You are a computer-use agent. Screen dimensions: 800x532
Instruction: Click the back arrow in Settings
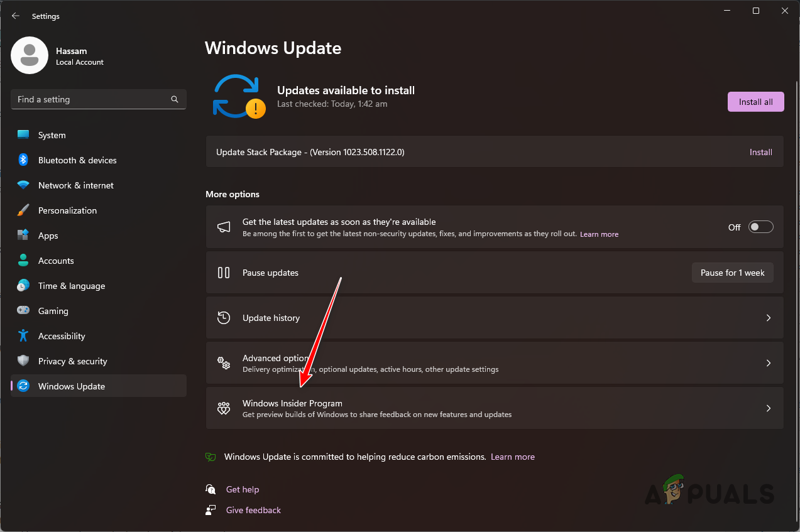click(15, 16)
